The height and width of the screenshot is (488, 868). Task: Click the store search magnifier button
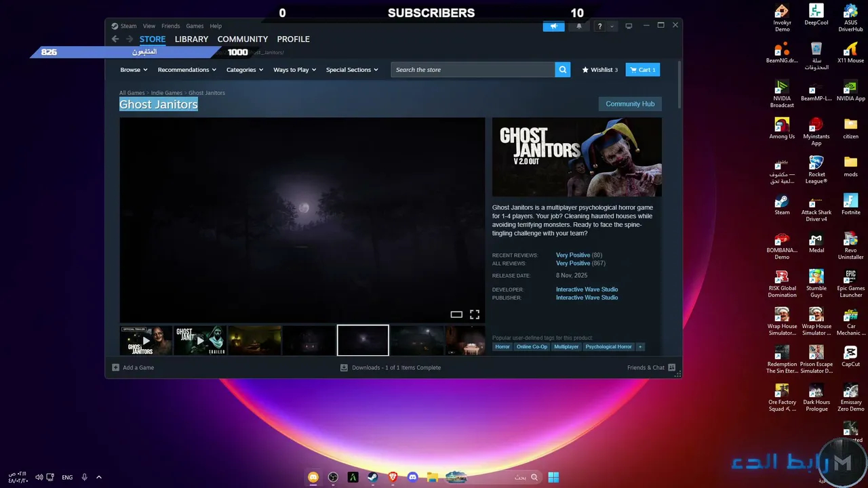(x=562, y=70)
